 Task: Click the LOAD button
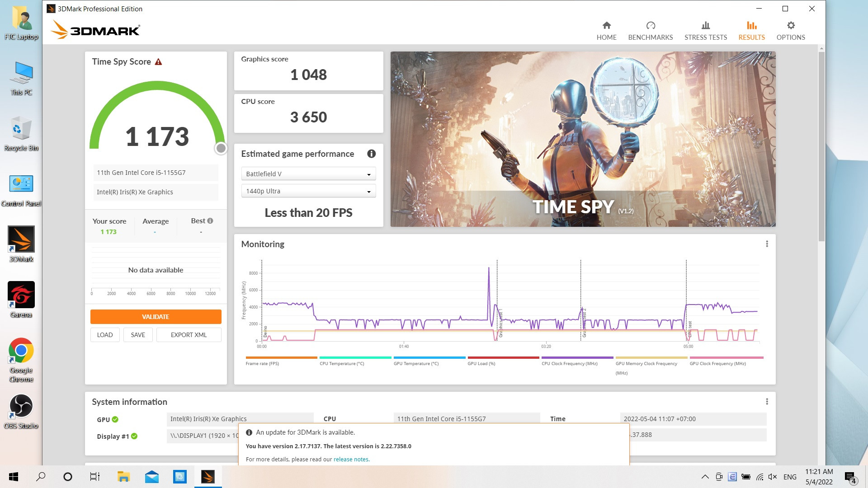(105, 335)
